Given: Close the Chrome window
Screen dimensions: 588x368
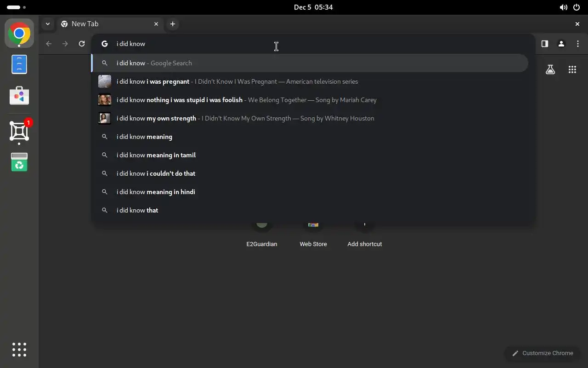Looking at the screenshot, I should [x=577, y=24].
